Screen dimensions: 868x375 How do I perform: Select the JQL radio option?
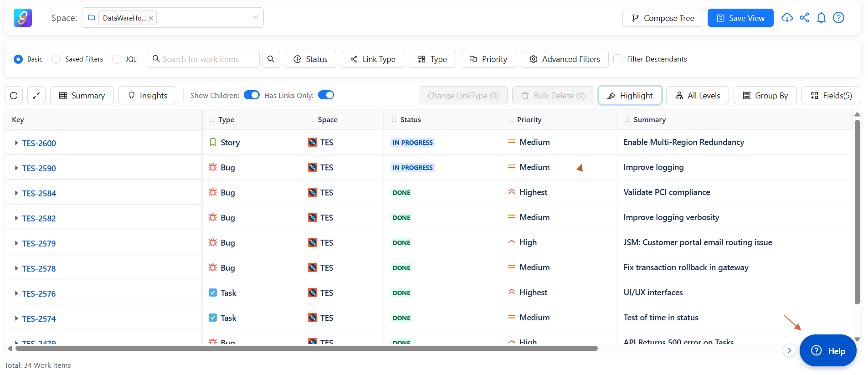pos(117,59)
